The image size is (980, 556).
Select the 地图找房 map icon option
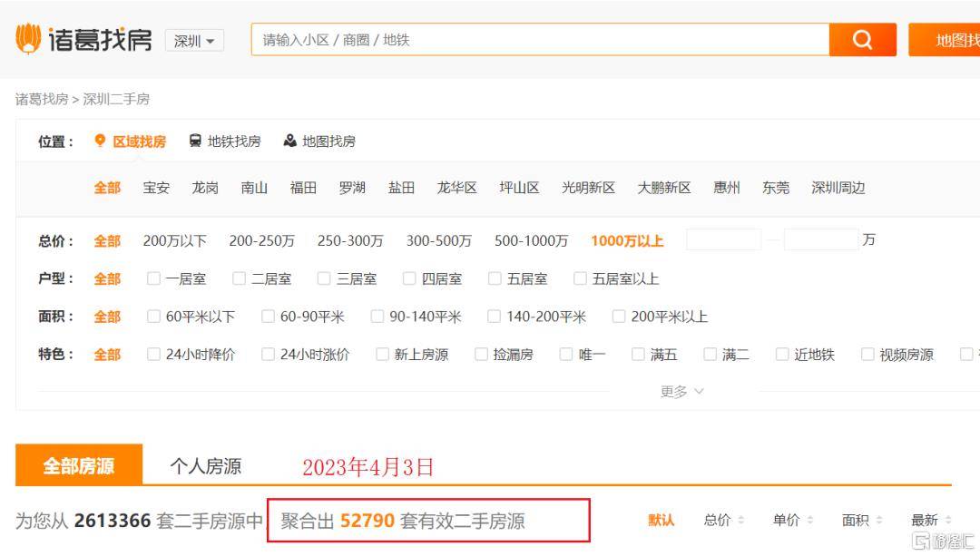click(x=290, y=141)
